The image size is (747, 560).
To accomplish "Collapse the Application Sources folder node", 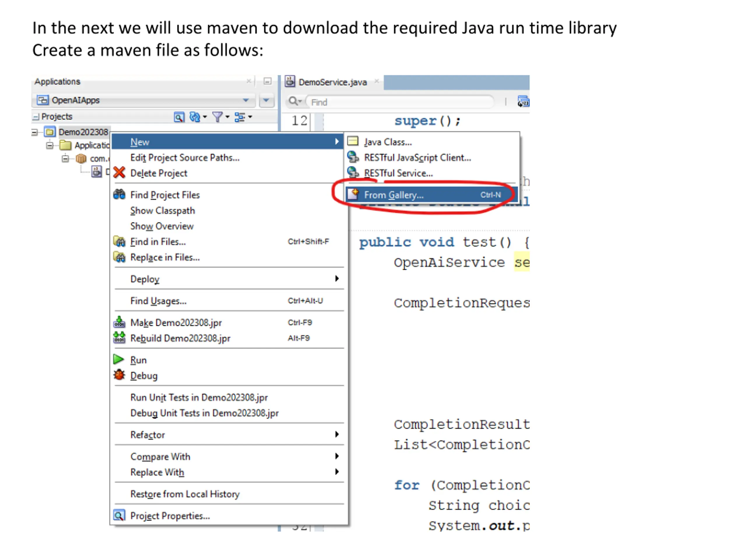I will (50, 146).
